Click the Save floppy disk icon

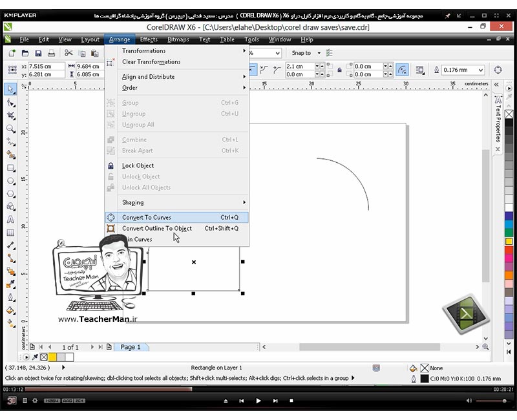point(38,53)
